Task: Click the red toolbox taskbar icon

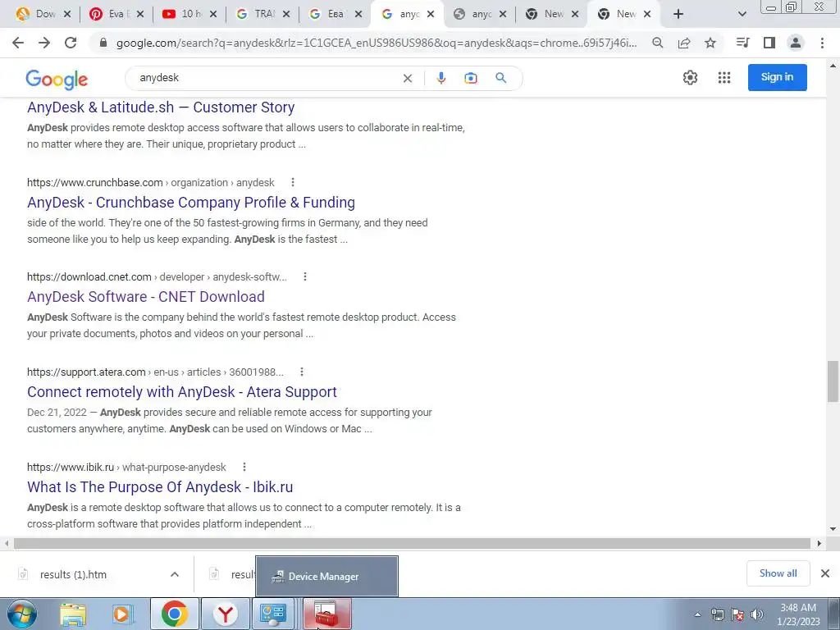Action: [326, 614]
